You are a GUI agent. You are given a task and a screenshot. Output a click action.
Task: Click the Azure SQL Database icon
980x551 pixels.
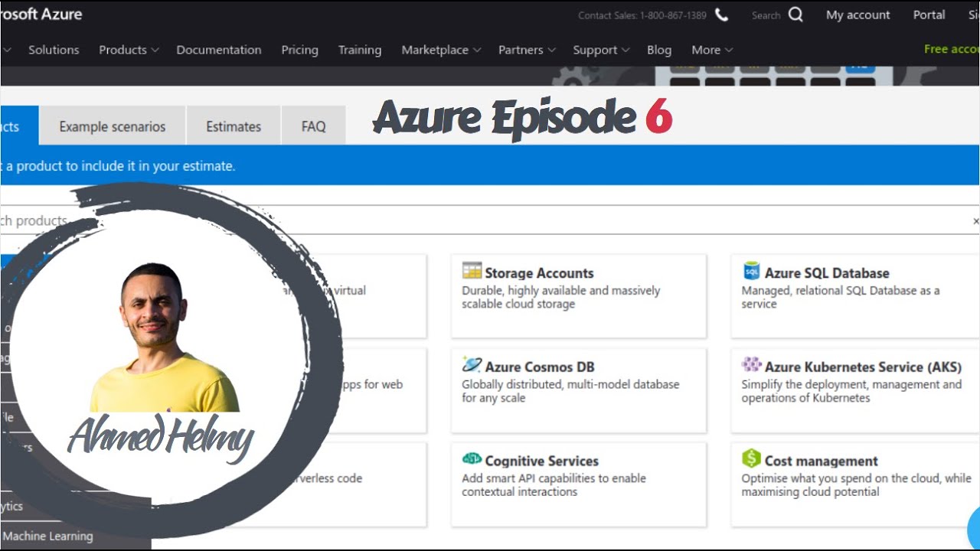pyautogui.click(x=752, y=271)
